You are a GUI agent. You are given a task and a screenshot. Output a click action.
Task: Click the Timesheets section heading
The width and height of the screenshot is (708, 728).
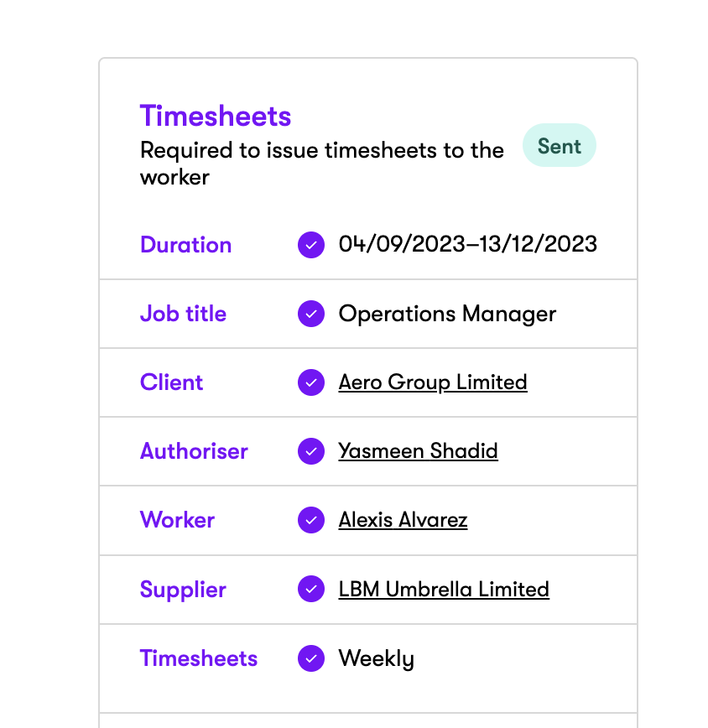216,116
